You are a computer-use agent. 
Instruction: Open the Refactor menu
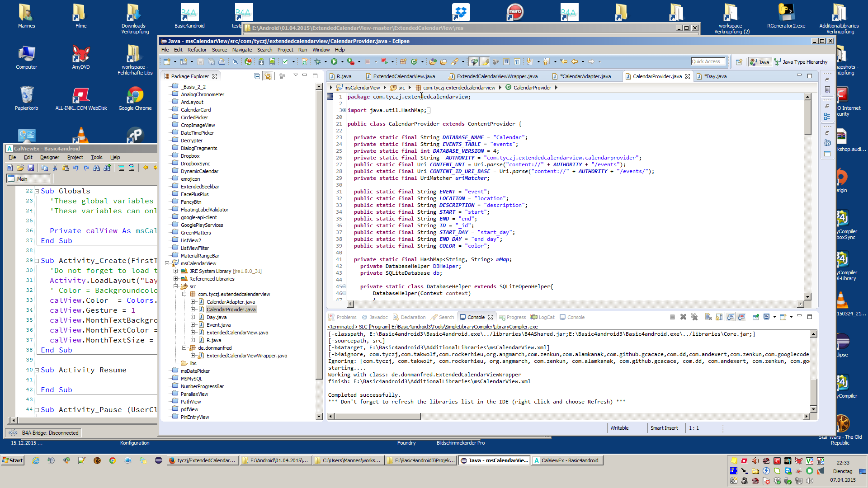click(x=197, y=50)
